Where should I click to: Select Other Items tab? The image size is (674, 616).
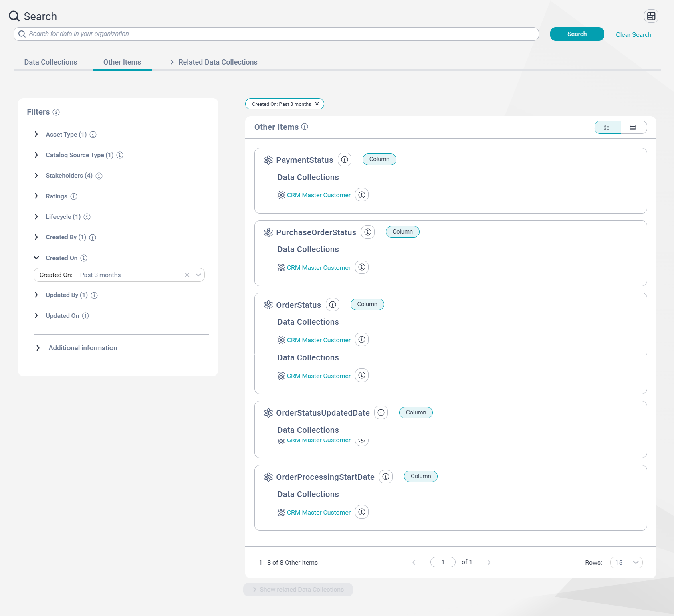pos(122,62)
